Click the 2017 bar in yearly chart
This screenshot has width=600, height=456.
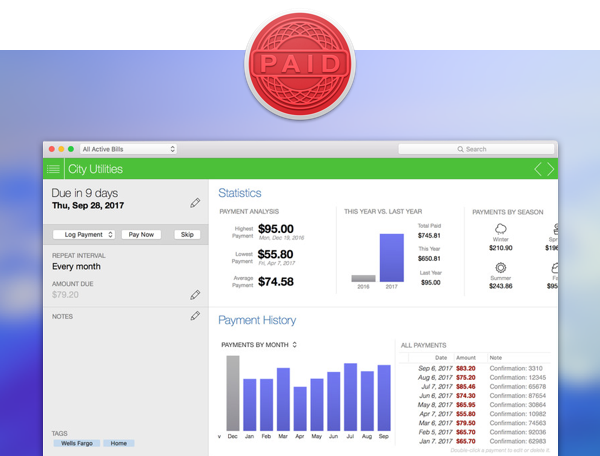tap(391, 258)
